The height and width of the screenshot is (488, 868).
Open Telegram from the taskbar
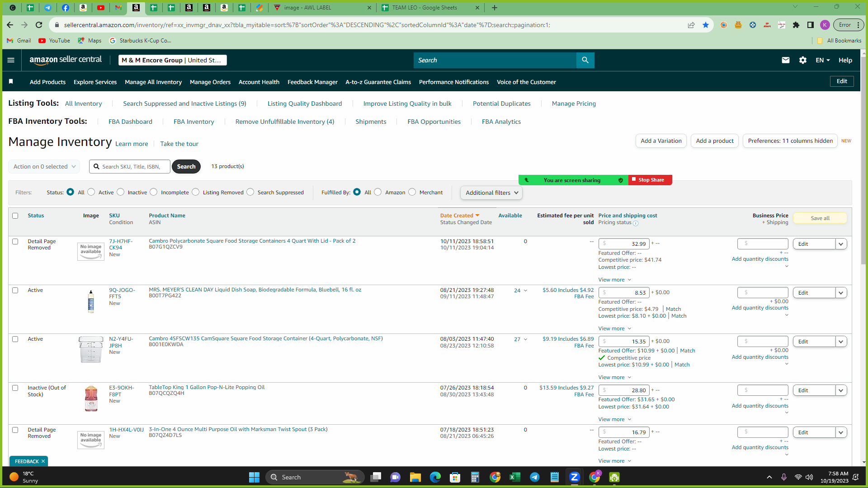tap(534, 477)
